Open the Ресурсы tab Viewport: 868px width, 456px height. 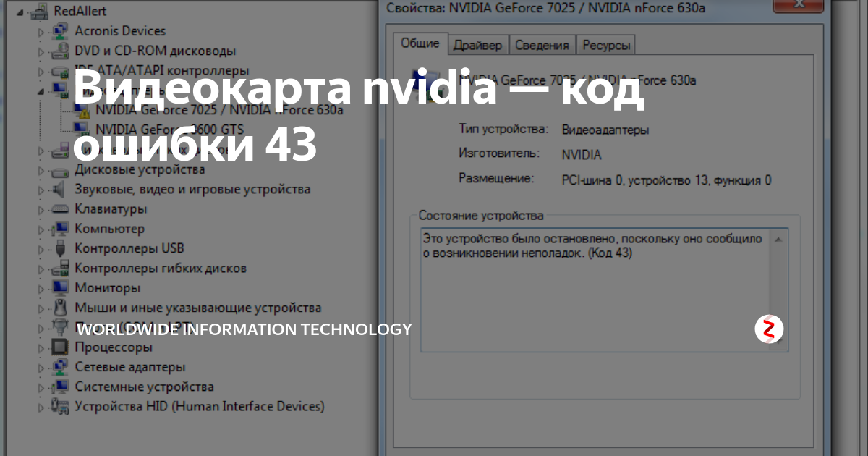(606, 45)
